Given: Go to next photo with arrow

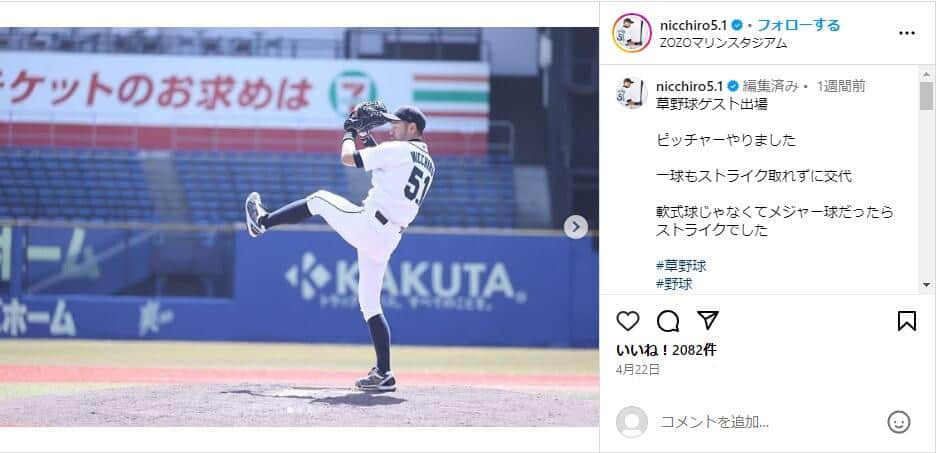Looking at the screenshot, I should point(575,227).
